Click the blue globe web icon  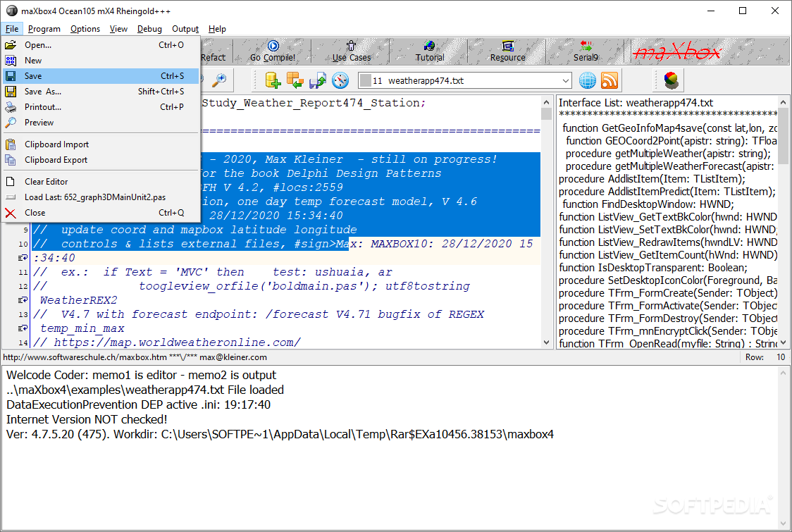587,80
